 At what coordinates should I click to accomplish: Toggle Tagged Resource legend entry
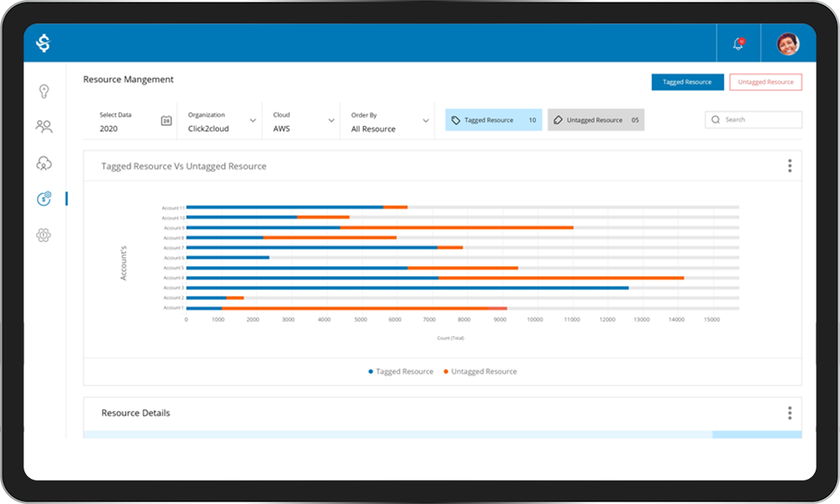click(401, 371)
